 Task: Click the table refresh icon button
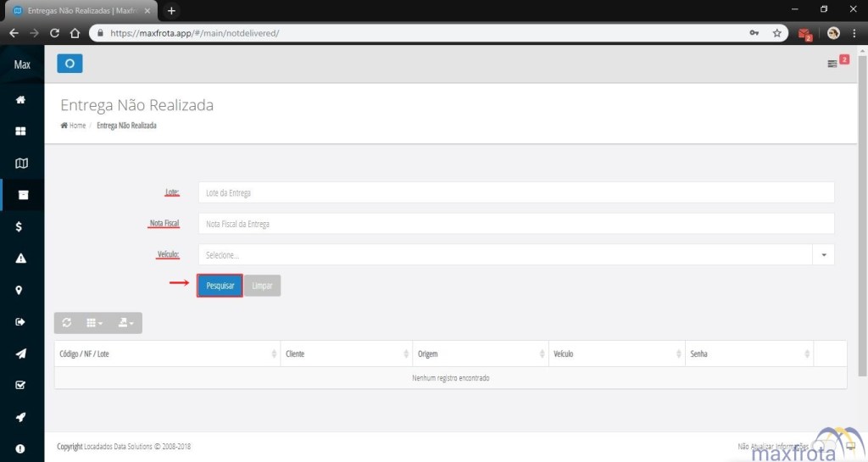(67, 323)
